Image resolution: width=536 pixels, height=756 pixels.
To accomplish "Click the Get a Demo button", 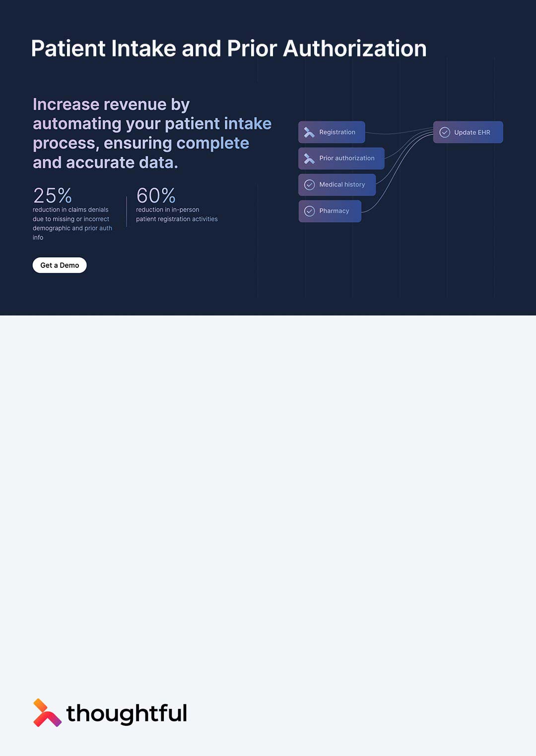I will pyautogui.click(x=60, y=265).
